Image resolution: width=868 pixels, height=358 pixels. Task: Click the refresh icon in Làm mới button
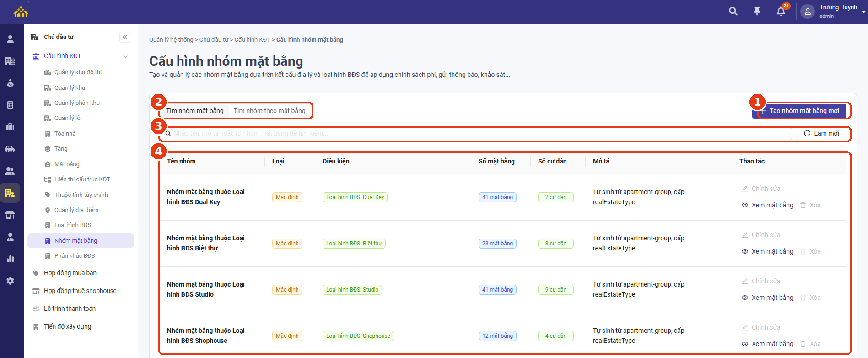tap(807, 134)
